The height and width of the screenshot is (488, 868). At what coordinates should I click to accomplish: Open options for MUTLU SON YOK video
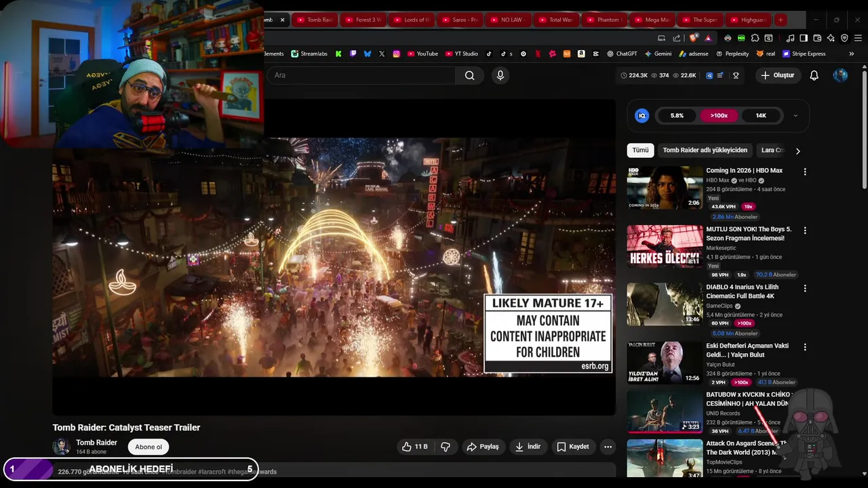[805, 230]
